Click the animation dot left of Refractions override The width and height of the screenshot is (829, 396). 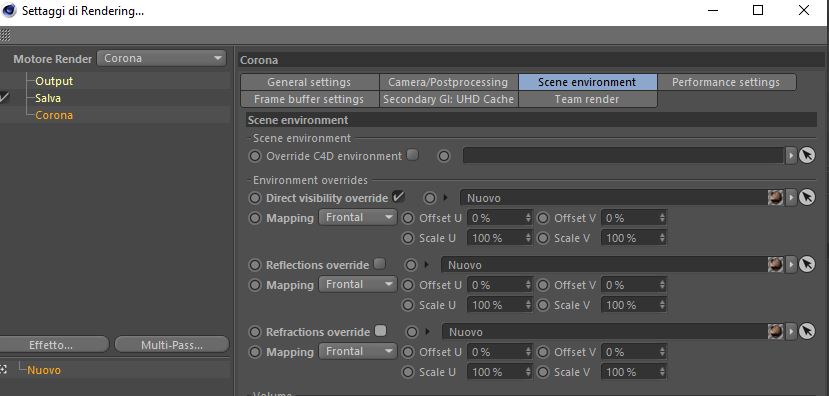tap(255, 332)
